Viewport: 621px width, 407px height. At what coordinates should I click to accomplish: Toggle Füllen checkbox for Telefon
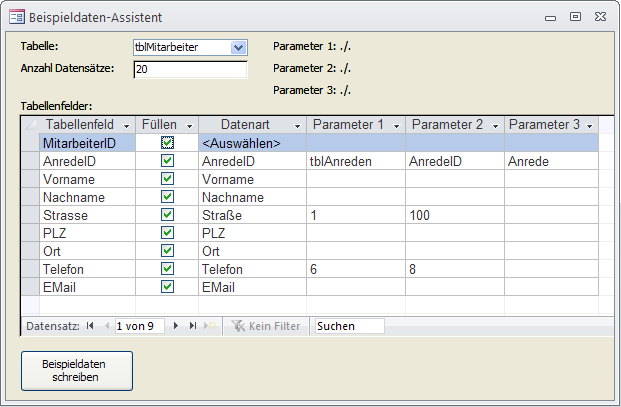(168, 268)
